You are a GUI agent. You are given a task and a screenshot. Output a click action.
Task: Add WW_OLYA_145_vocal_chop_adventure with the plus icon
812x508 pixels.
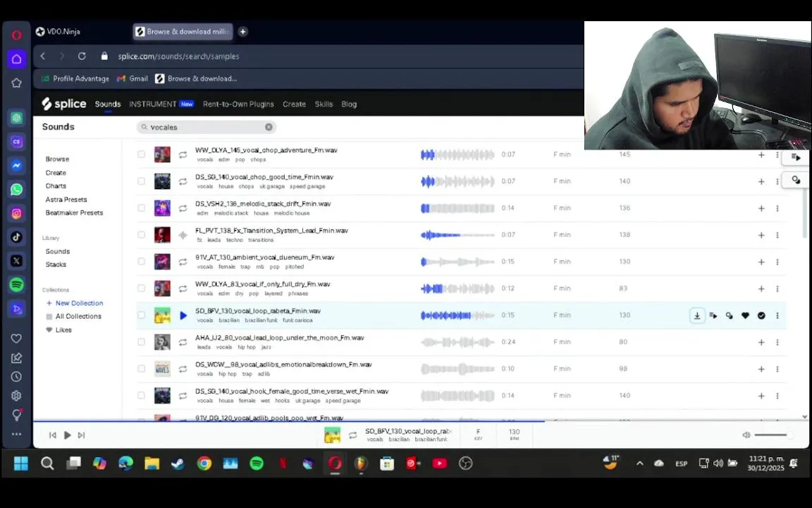click(x=761, y=155)
